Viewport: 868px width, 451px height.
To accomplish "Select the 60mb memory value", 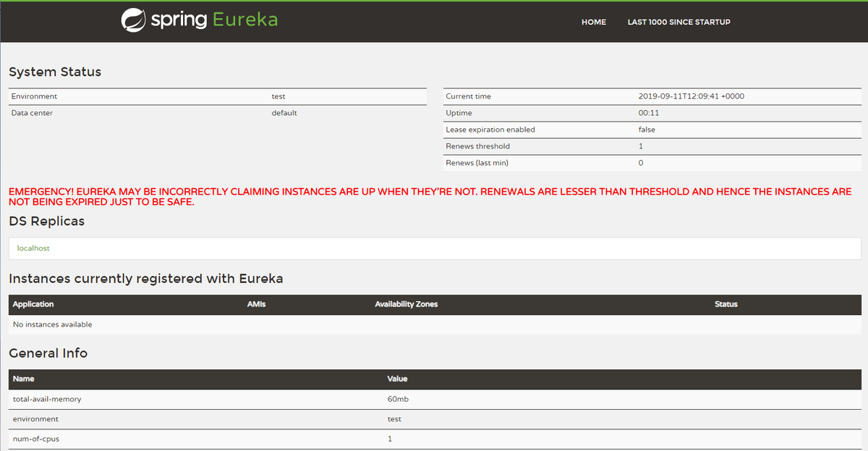I will [x=399, y=399].
